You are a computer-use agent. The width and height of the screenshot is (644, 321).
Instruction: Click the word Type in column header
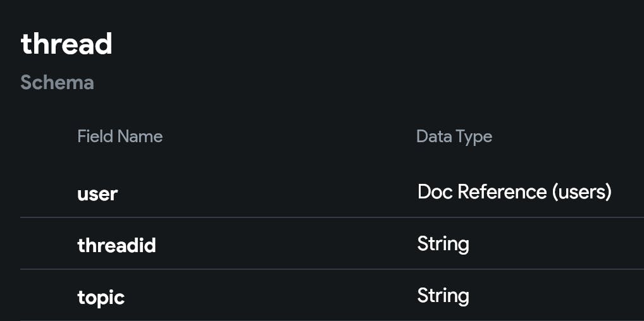474,136
